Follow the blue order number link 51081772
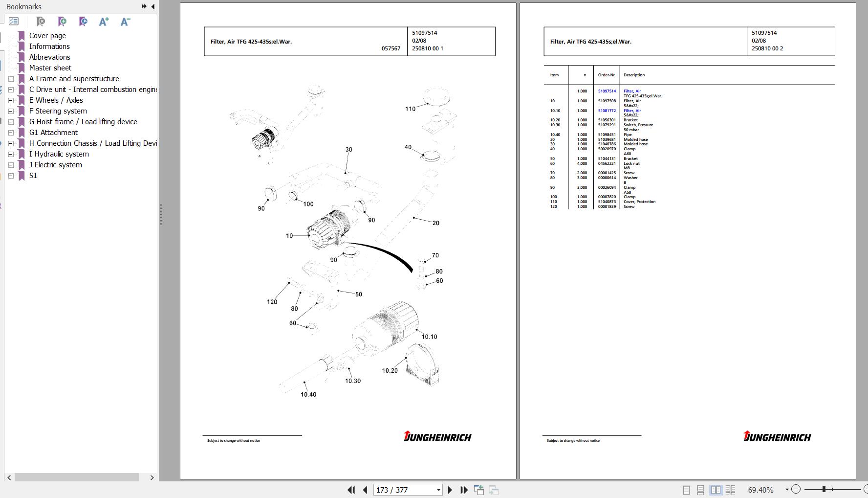Image resolution: width=868 pixels, height=498 pixels. [x=607, y=111]
